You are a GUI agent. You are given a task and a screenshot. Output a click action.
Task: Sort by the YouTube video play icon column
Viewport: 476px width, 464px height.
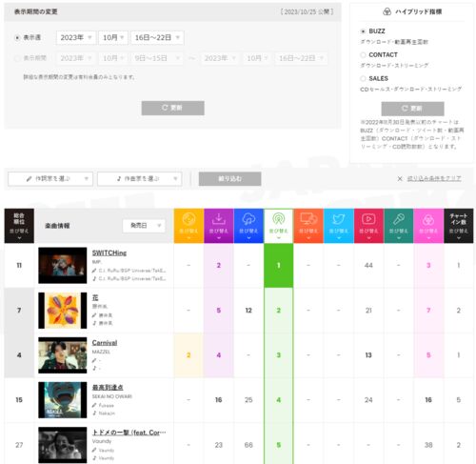(368, 226)
